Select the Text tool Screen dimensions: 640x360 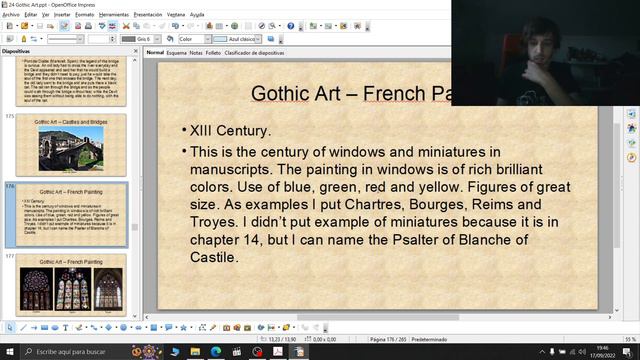(x=66, y=327)
